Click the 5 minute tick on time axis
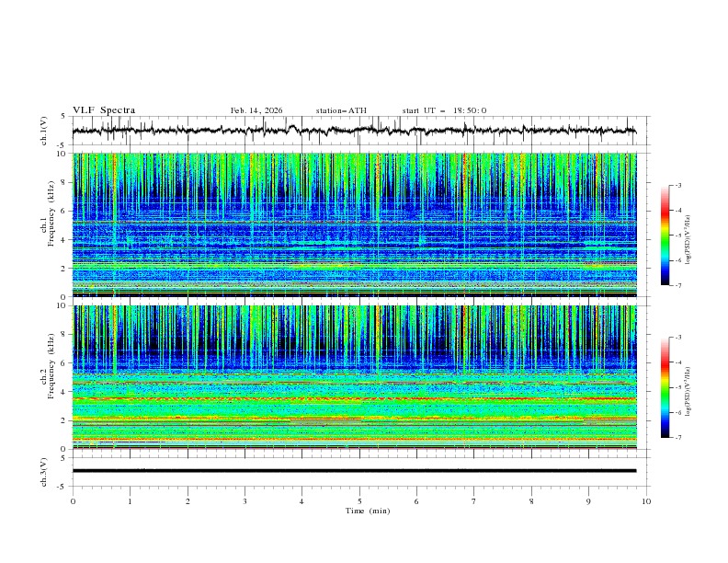The width and height of the screenshot is (728, 563). point(359,501)
